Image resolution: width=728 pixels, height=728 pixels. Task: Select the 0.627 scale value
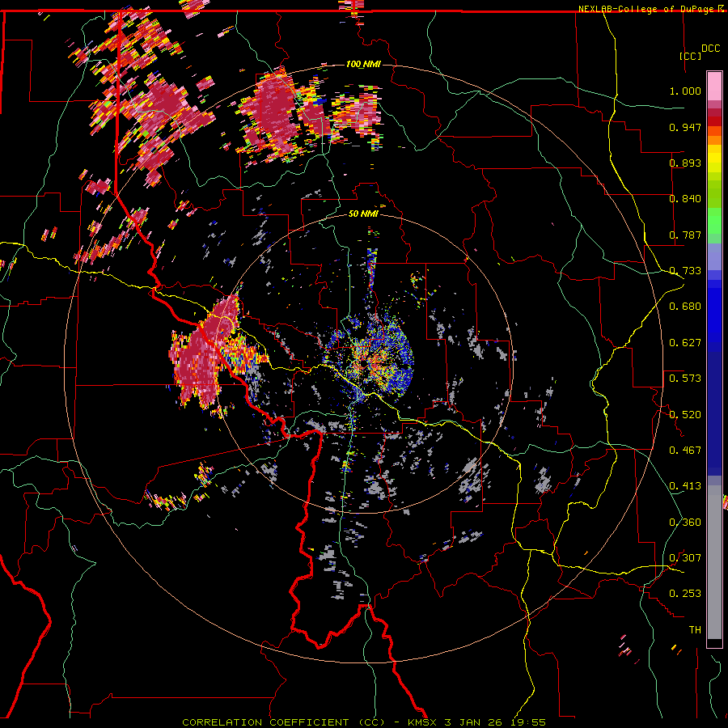coord(685,343)
